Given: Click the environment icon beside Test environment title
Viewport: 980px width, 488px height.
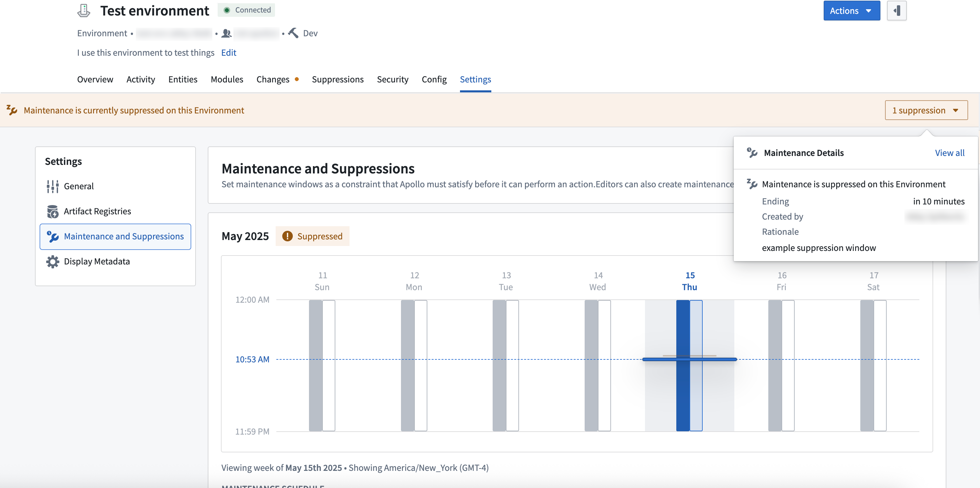Looking at the screenshot, I should pos(84,11).
